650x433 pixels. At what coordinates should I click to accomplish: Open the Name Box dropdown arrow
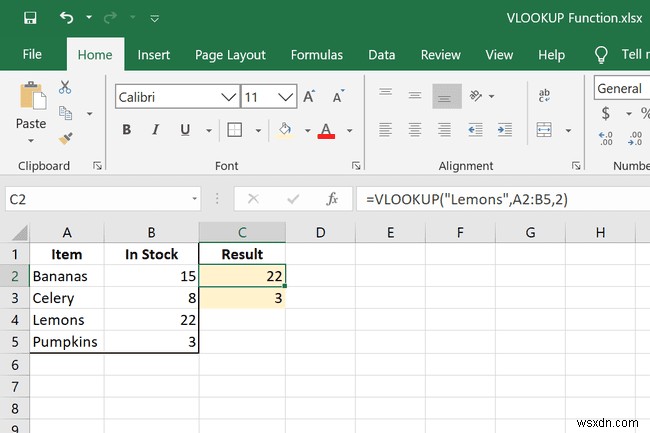[194, 199]
